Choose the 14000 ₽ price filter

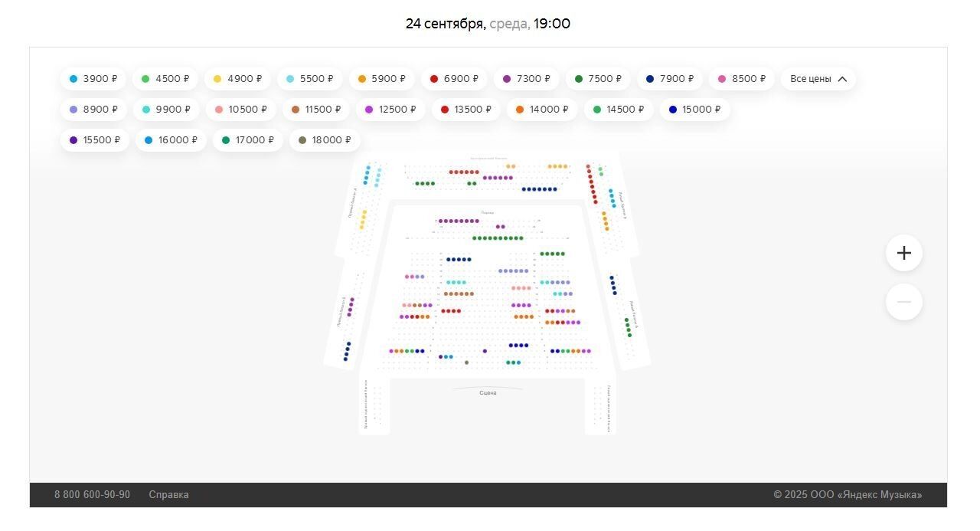[542, 110]
